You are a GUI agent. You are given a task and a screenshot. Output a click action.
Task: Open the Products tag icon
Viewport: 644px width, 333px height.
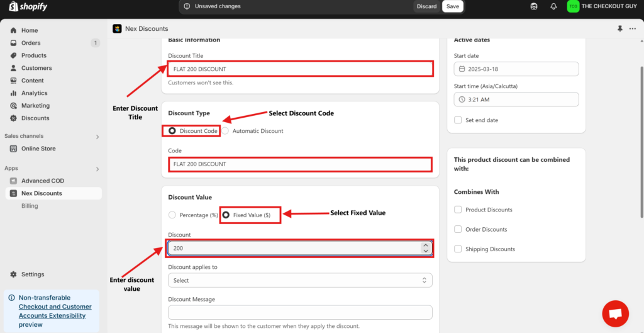(14, 55)
